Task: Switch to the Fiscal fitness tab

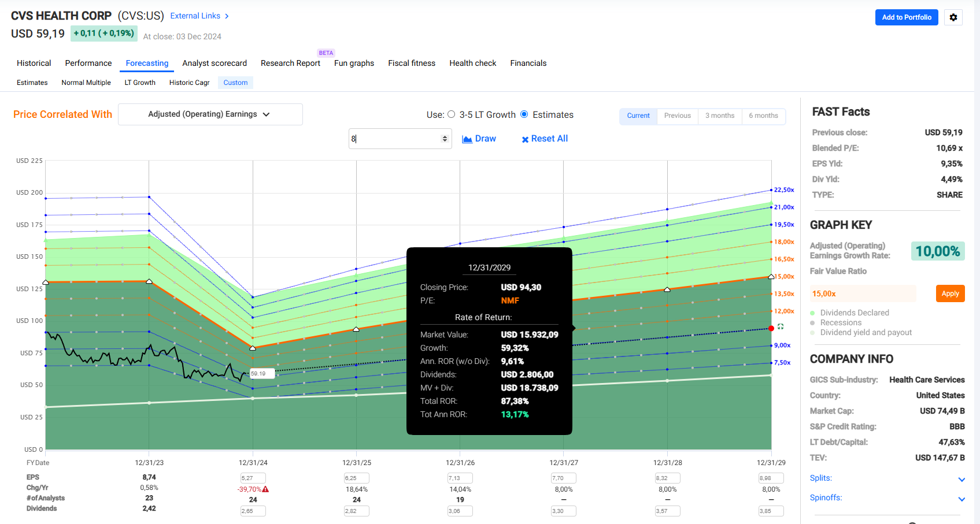Action: point(411,63)
